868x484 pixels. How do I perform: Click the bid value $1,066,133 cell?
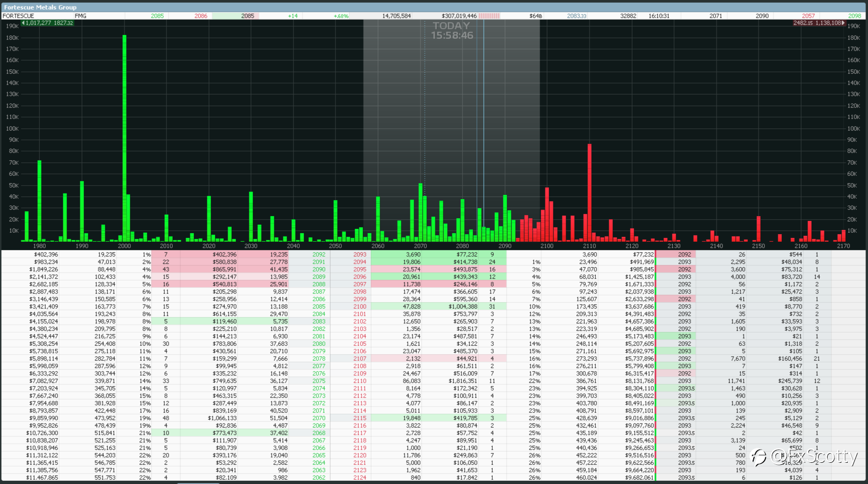coord(222,418)
